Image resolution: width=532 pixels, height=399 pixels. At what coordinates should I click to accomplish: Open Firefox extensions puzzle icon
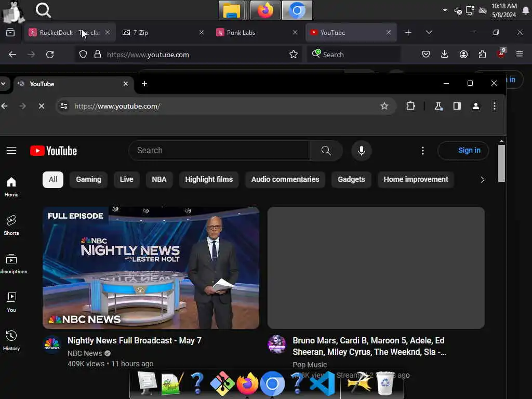pyautogui.click(x=482, y=54)
